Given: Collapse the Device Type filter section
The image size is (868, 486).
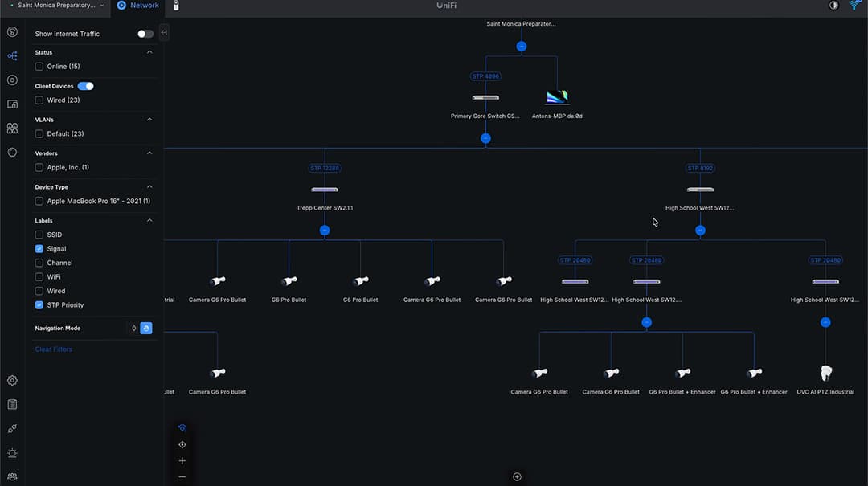Looking at the screenshot, I should tap(149, 186).
